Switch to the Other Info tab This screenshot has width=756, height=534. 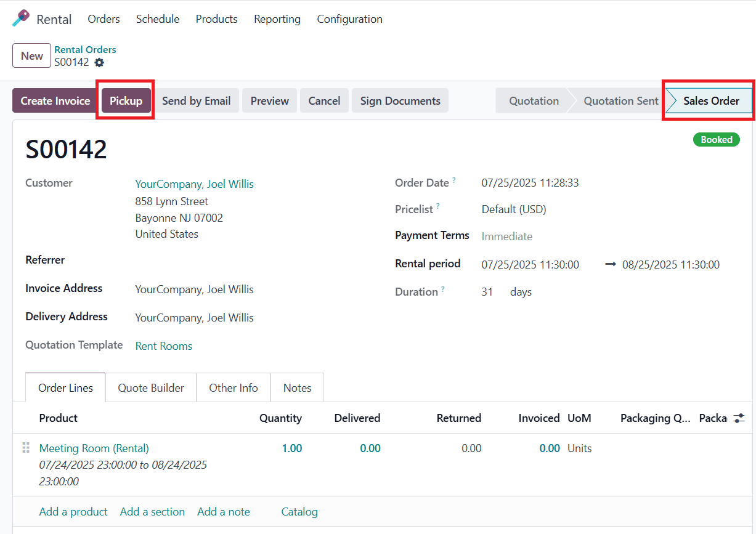coord(234,388)
